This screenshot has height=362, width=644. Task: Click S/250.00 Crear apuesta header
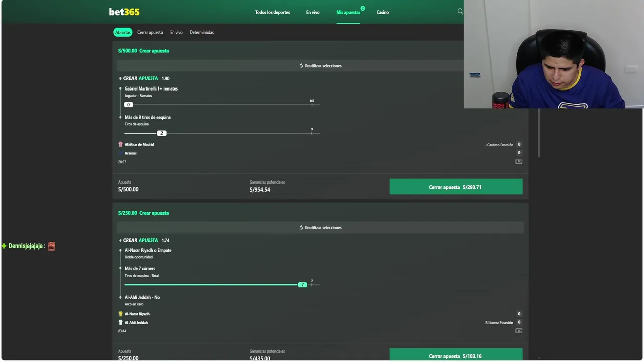[143, 213]
